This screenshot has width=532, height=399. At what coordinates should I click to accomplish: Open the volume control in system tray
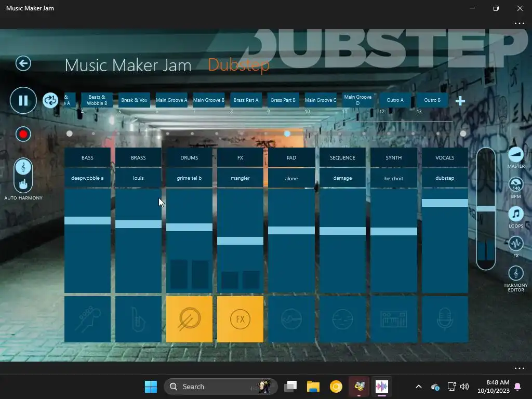464,387
